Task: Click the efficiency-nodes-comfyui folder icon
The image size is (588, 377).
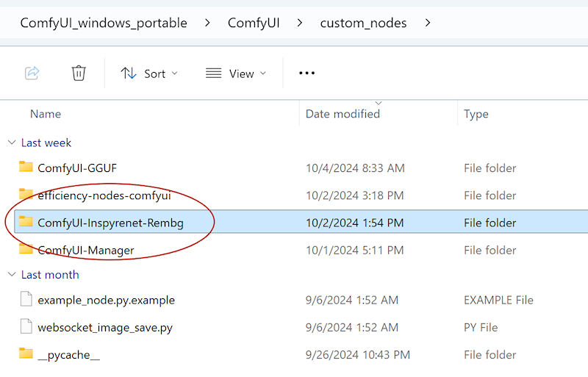Action: pyautogui.click(x=26, y=195)
